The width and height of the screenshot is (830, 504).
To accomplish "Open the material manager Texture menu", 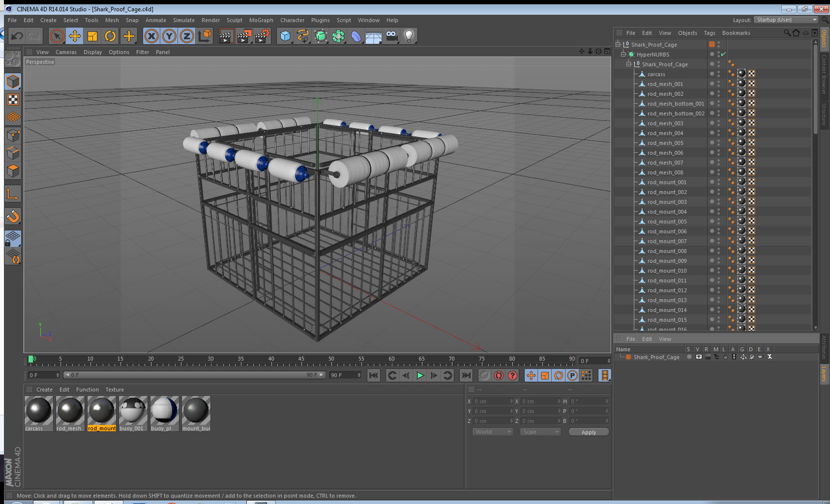I will [x=115, y=390].
